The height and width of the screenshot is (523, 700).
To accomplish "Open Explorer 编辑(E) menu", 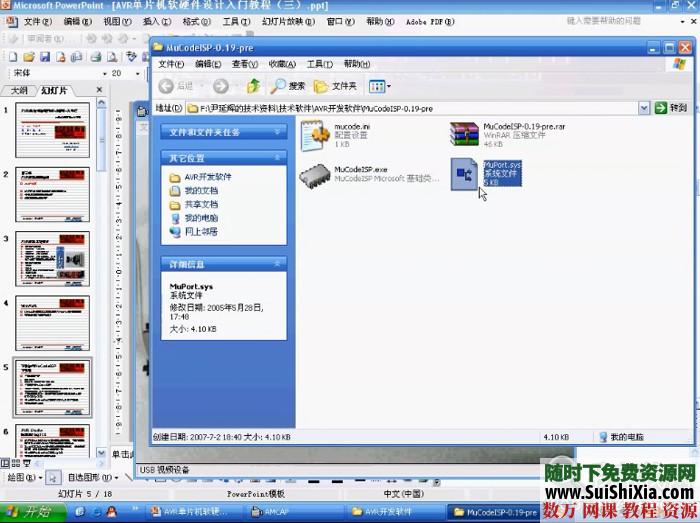I will (x=208, y=64).
